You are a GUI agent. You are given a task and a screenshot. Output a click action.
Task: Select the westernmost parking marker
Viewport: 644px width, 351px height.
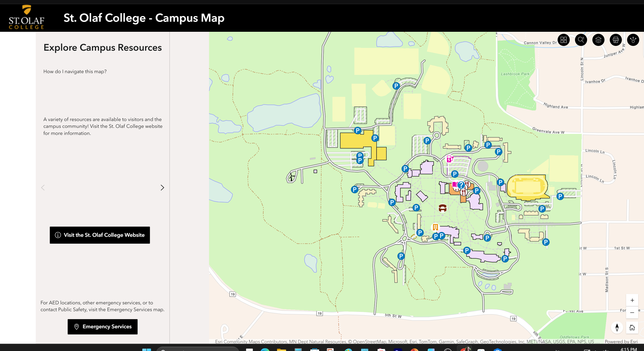[355, 189]
